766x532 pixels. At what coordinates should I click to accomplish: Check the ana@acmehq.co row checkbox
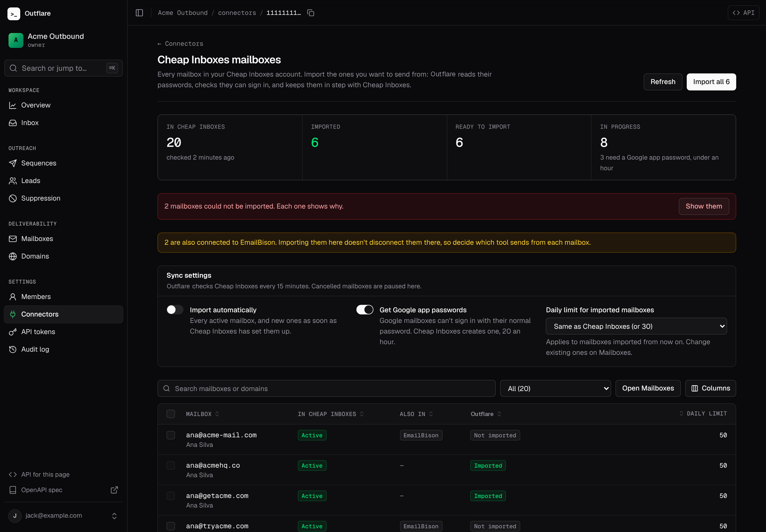pyautogui.click(x=171, y=465)
